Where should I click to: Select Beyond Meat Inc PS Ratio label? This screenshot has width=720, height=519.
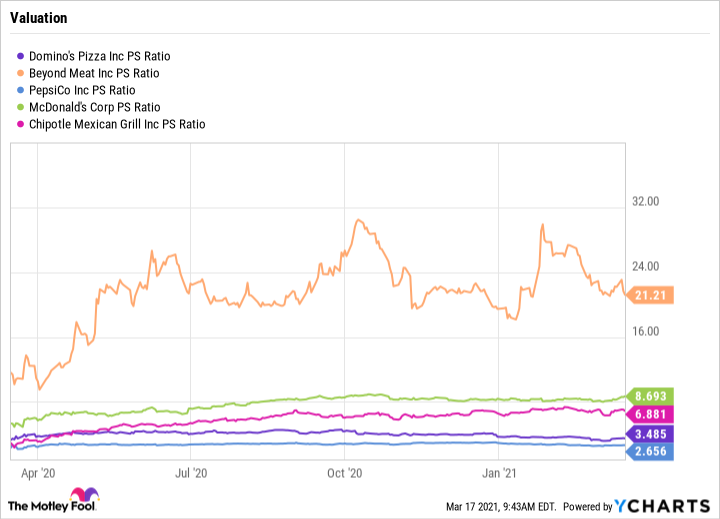pyautogui.click(x=96, y=73)
